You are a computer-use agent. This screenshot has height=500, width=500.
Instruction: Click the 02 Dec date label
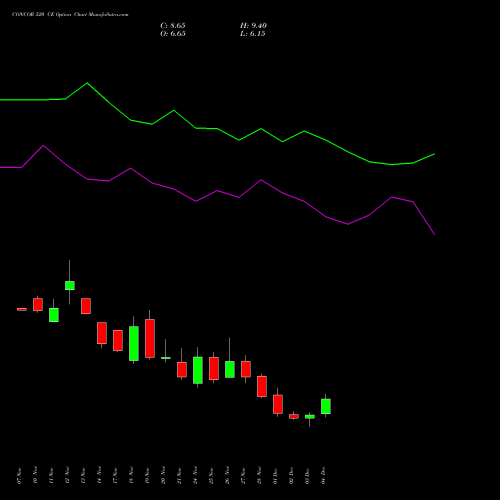291,475
